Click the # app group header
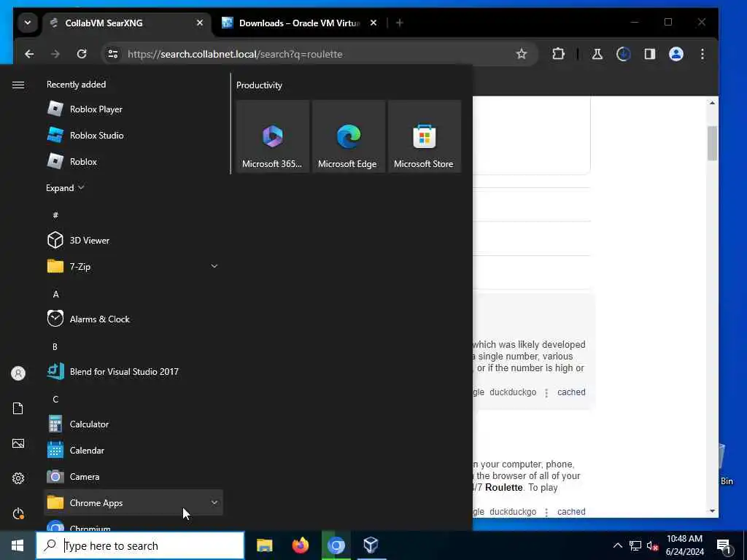This screenshot has width=747, height=560. tap(55, 215)
